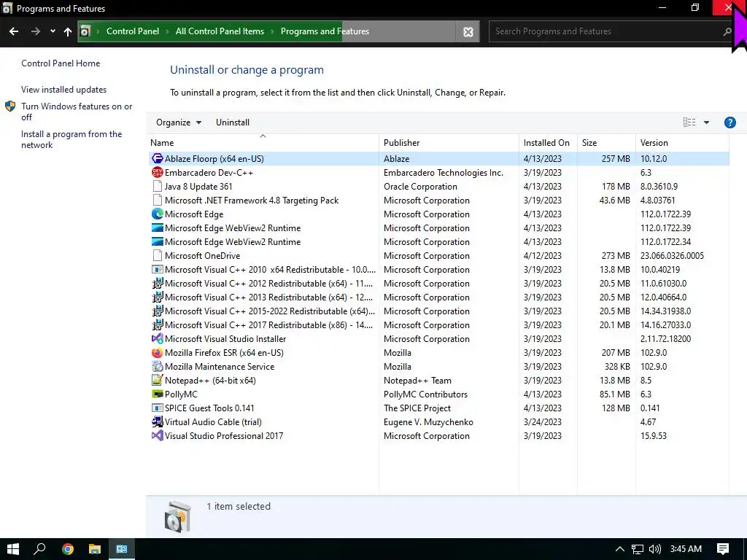The image size is (747, 560).
Task: Open the Action Center notifications icon
Action: coord(723,549)
